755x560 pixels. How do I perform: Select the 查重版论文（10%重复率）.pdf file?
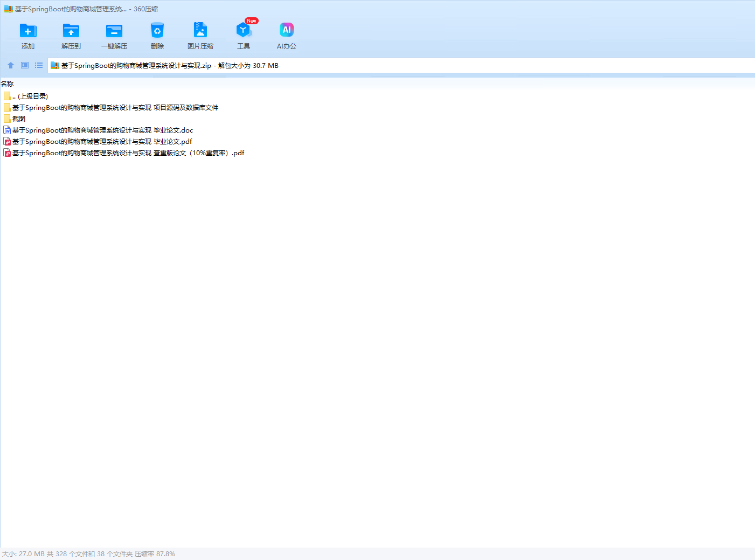click(124, 153)
